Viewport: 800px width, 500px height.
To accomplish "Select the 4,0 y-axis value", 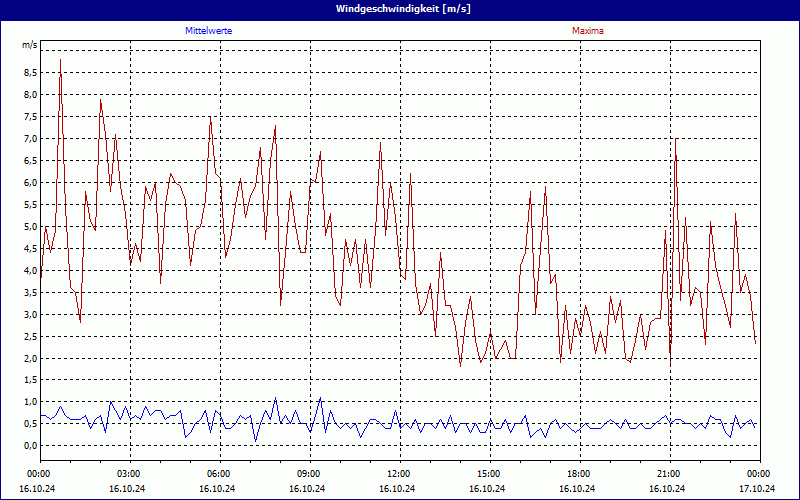I will click(x=30, y=270).
